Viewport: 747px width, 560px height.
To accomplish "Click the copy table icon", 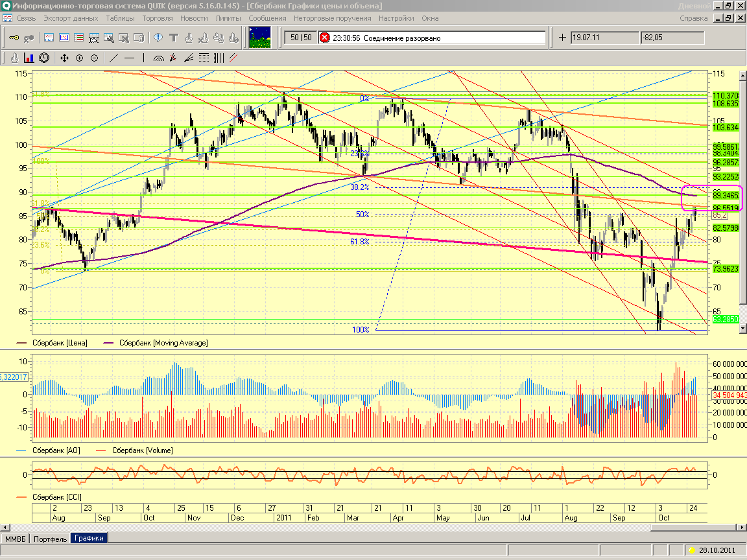I will point(139,38).
